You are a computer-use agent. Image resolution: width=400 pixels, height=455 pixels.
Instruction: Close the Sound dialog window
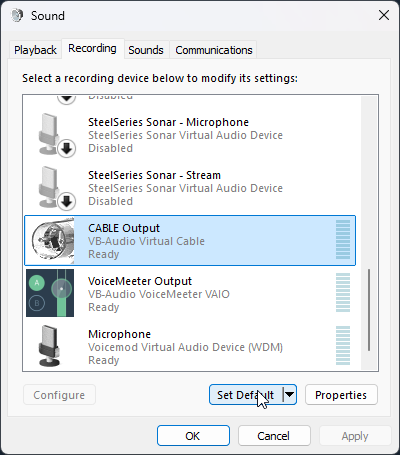(x=384, y=15)
